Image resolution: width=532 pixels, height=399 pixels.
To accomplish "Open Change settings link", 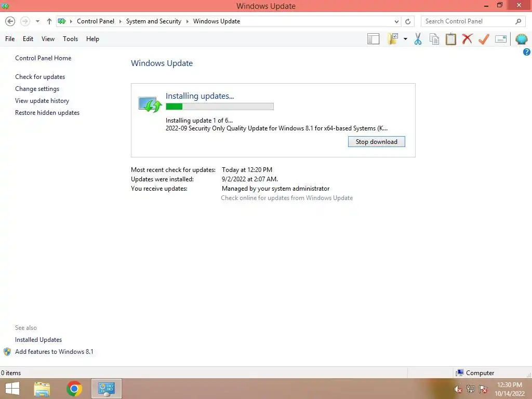I will point(37,89).
